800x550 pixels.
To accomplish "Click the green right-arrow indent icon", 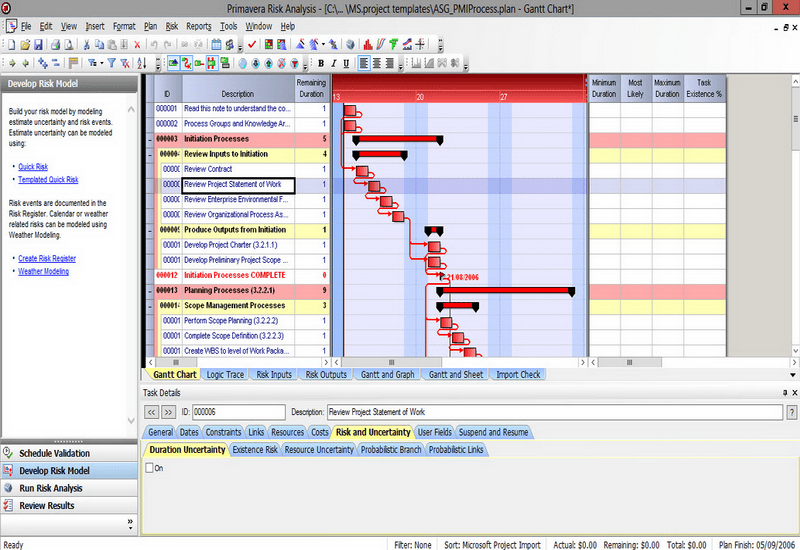I will pos(12,63).
